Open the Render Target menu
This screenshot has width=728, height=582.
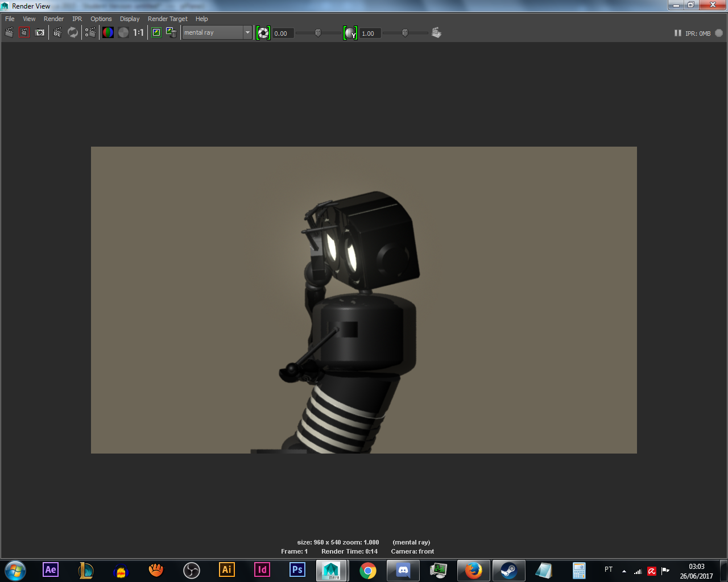click(x=167, y=18)
